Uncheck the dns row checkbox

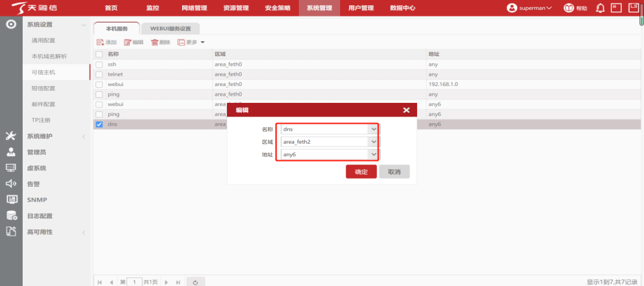pyautogui.click(x=99, y=124)
